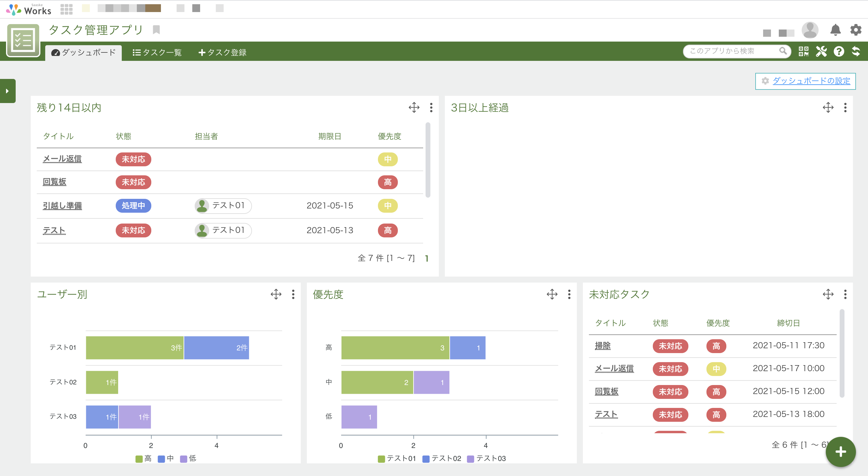The height and width of the screenshot is (476, 868).
Task: Open the help question mark icon
Action: 839,52
